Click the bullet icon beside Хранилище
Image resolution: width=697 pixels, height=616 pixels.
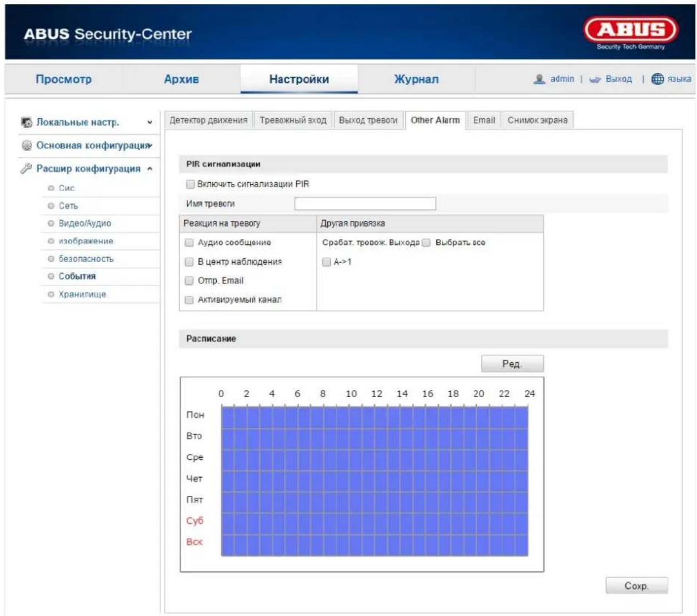[x=51, y=294]
